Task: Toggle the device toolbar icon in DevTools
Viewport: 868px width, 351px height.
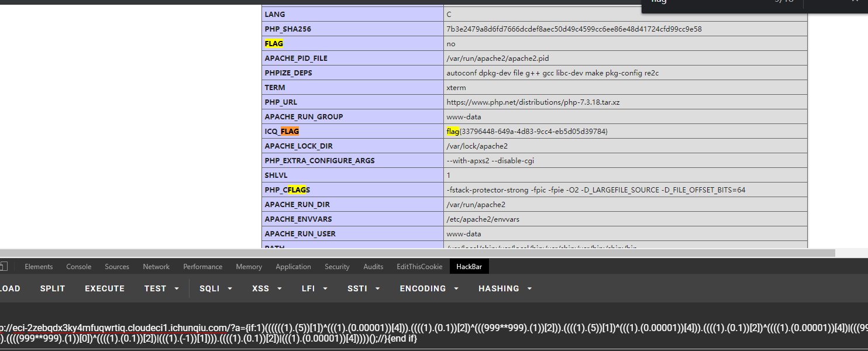Action: (4, 267)
